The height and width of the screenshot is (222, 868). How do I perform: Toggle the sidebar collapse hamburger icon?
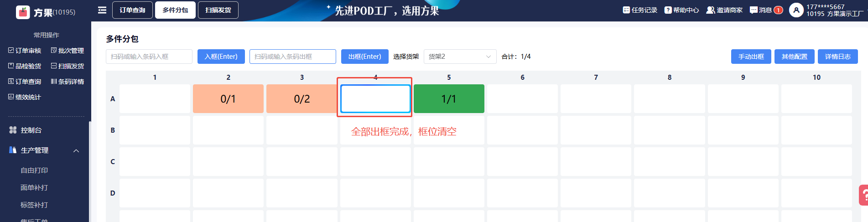point(102,10)
